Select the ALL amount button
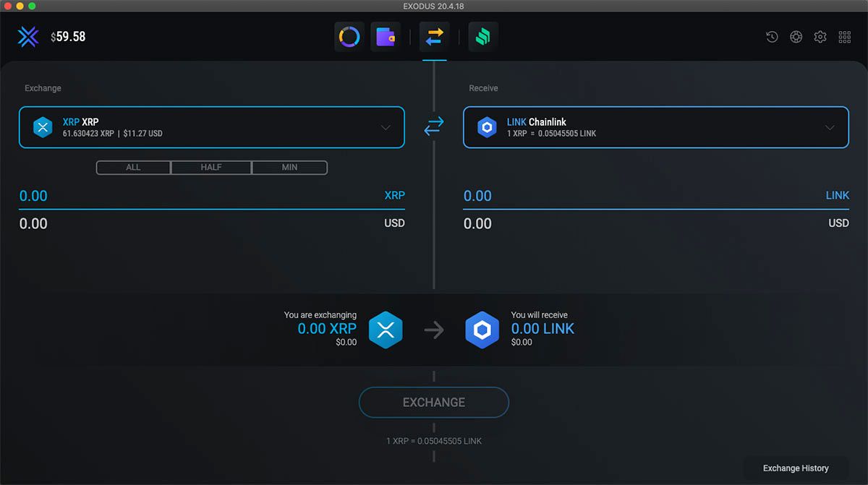 [x=133, y=168]
